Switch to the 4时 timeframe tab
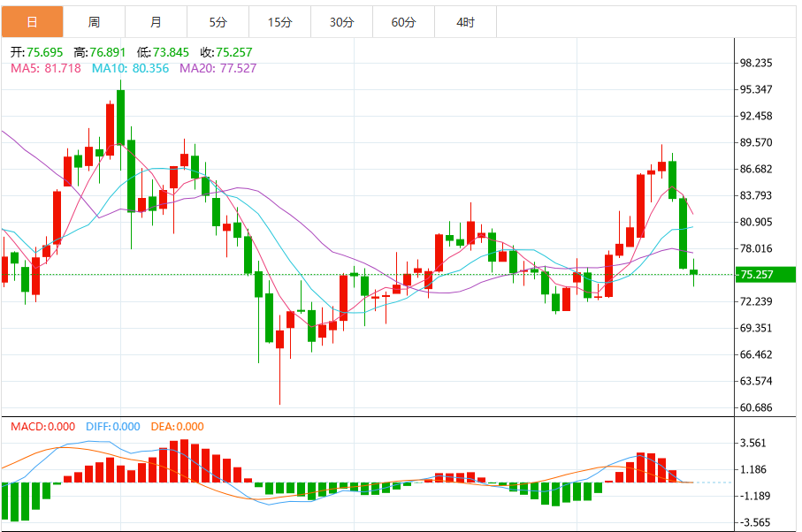 pos(465,22)
